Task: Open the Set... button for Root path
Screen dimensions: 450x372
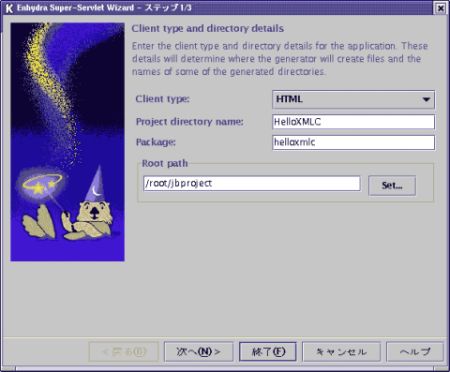Action: coord(392,185)
